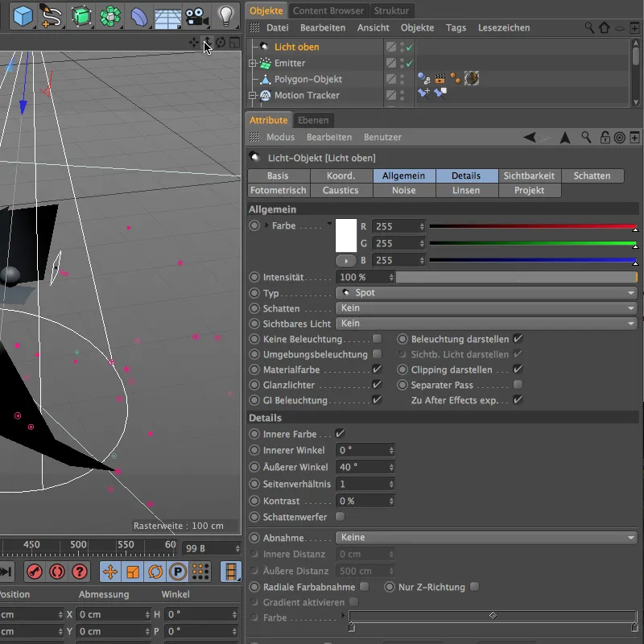Click the white Farbe color swatch
644x644 pixels.
tap(346, 235)
